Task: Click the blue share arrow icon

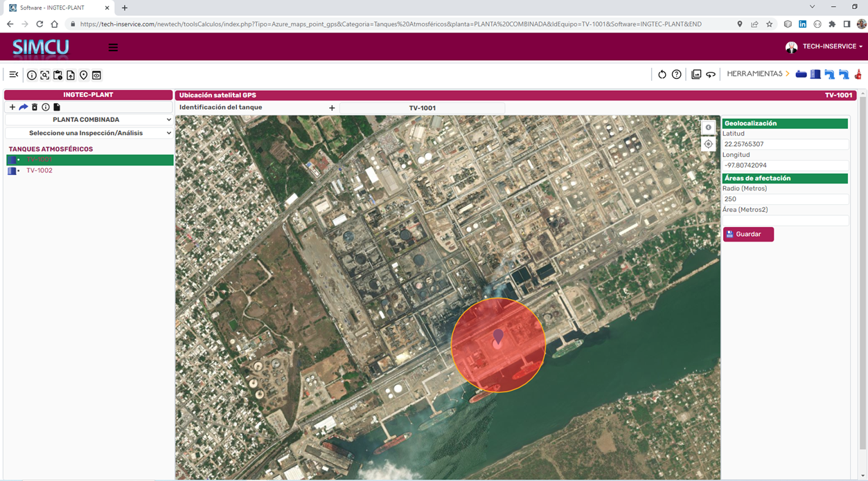Action: [x=23, y=107]
